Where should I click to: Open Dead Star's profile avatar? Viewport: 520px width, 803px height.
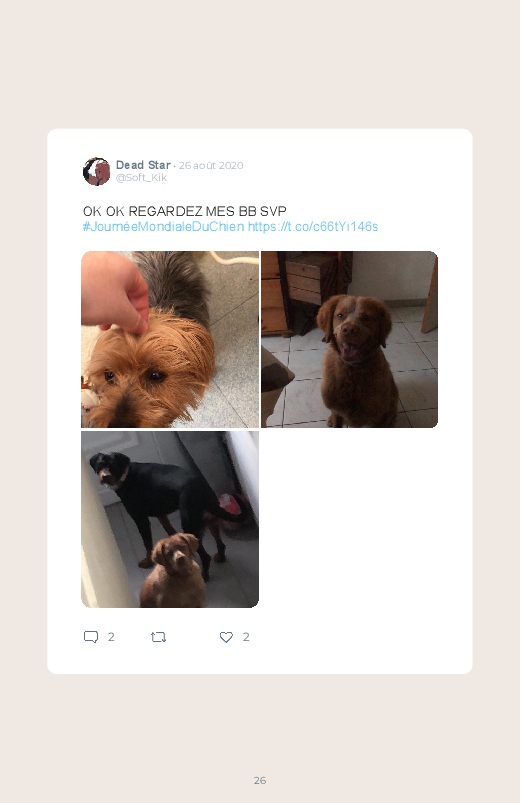click(96, 172)
